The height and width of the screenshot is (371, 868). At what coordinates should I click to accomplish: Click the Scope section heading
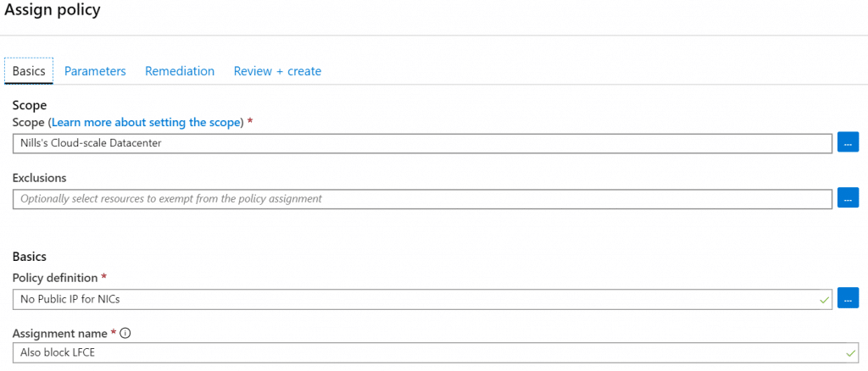[30, 105]
